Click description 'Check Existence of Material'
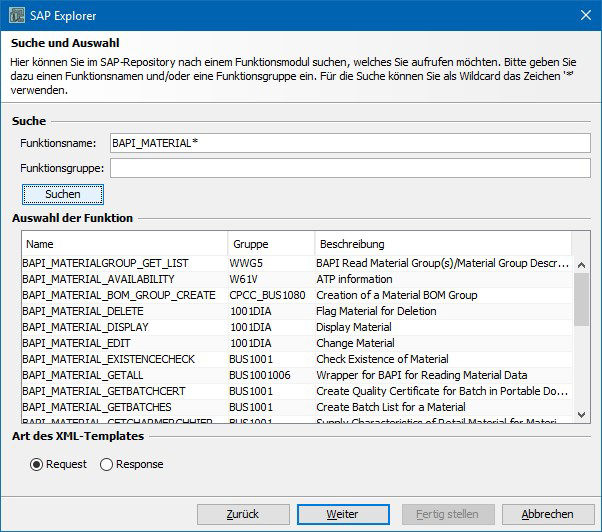This screenshot has height=532, width=602. pos(382,359)
